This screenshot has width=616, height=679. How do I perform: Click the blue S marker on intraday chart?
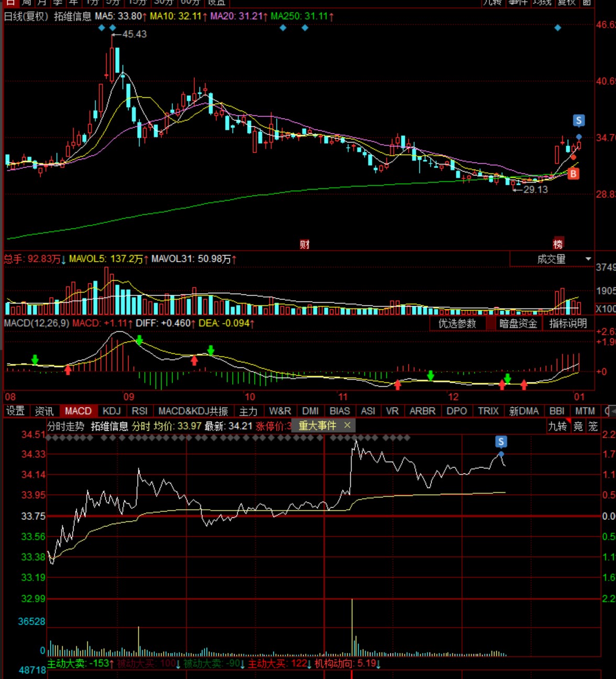(501, 442)
